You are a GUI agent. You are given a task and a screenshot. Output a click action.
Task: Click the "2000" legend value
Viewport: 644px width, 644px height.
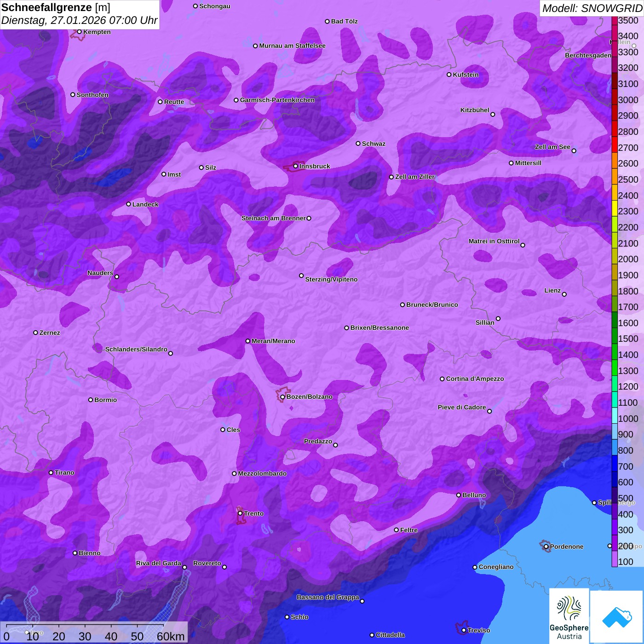click(x=628, y=259)
